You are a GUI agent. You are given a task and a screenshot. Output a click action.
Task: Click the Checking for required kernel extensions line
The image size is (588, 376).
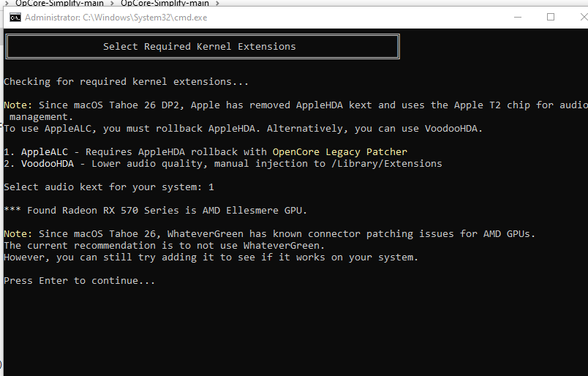click(x=127, y=82)
